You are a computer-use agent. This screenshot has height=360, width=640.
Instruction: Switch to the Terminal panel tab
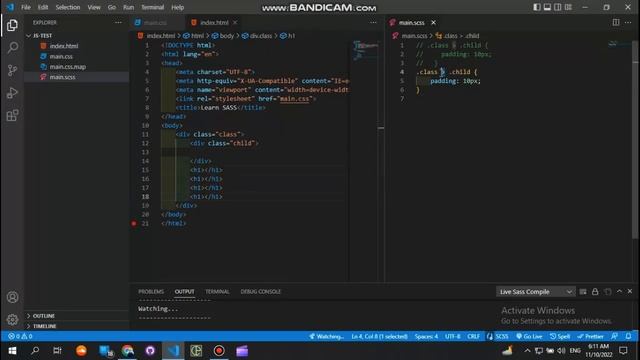pos(217,291)
